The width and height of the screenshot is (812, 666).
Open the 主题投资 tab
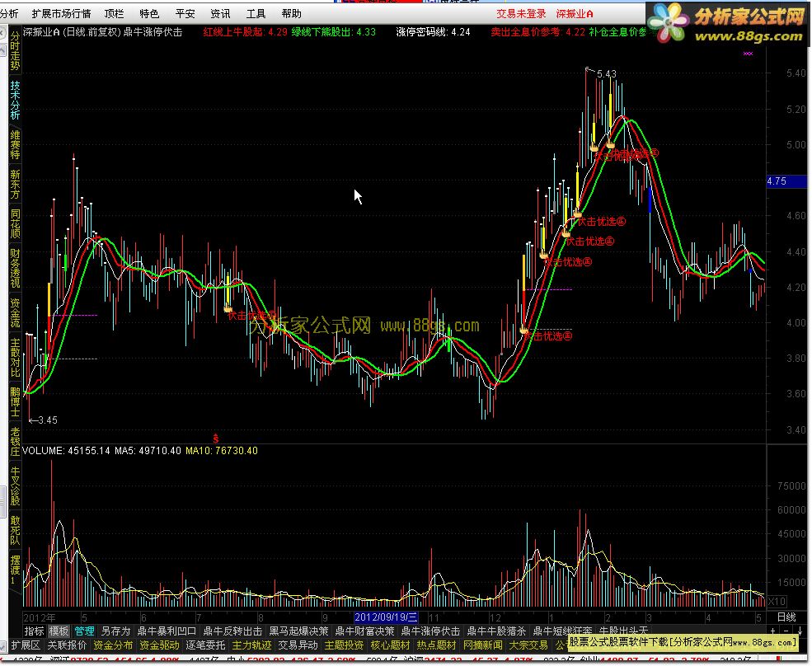[x=344, y=645]
